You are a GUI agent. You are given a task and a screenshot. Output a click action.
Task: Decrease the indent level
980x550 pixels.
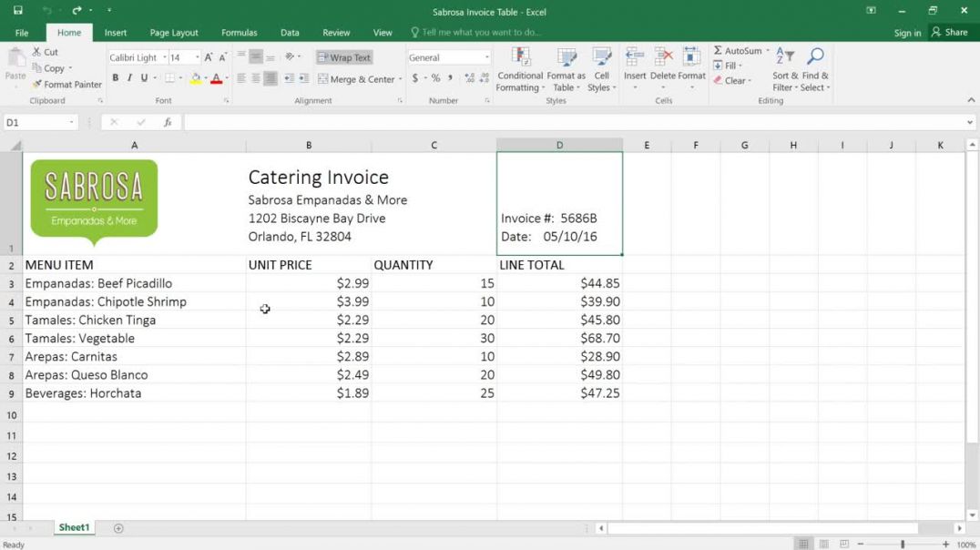point(289,78)
